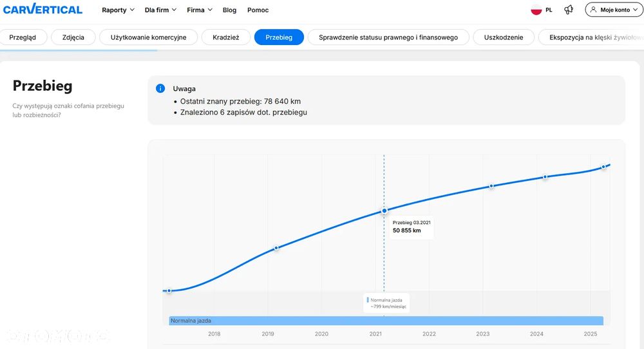Click the 03.2021 mileage data point
The image size is (644, 349).
coord(384,211)
